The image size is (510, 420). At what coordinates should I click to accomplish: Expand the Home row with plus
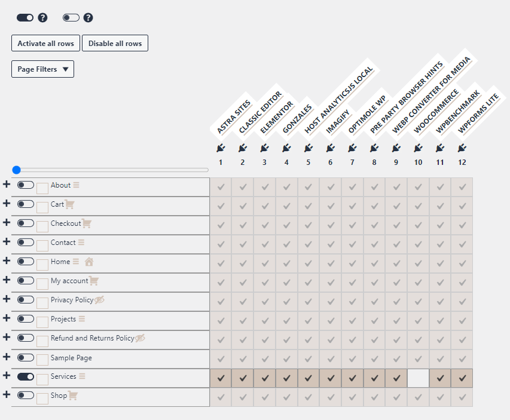tap(6, 260)
